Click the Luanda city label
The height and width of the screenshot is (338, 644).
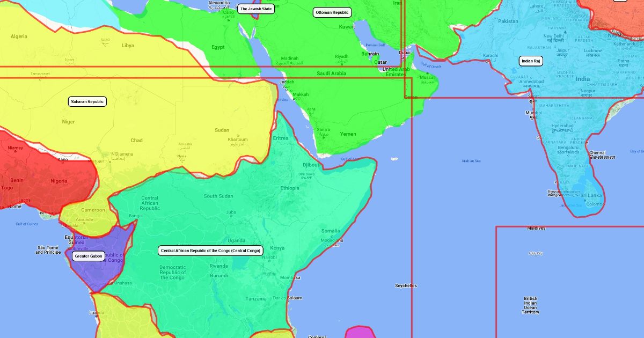click(x=97, y=313)
